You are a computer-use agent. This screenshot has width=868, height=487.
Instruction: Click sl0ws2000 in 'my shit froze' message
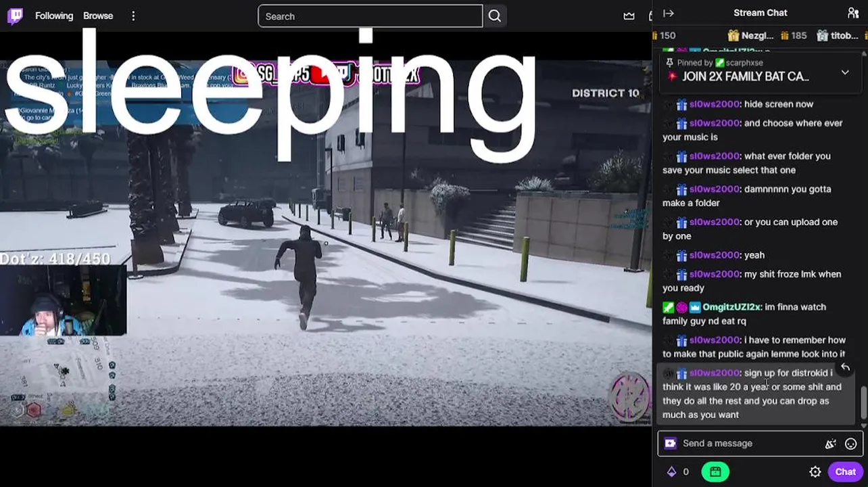pyautogui.click(x=715, y=274)
